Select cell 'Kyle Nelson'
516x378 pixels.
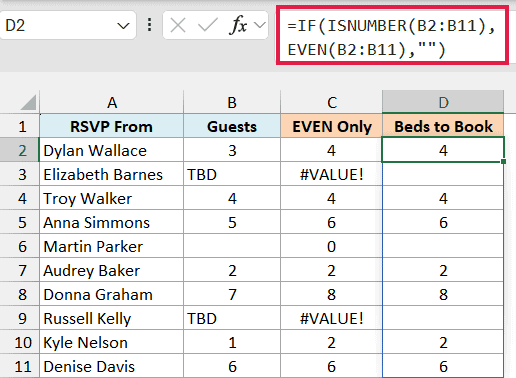coord(112,342)
